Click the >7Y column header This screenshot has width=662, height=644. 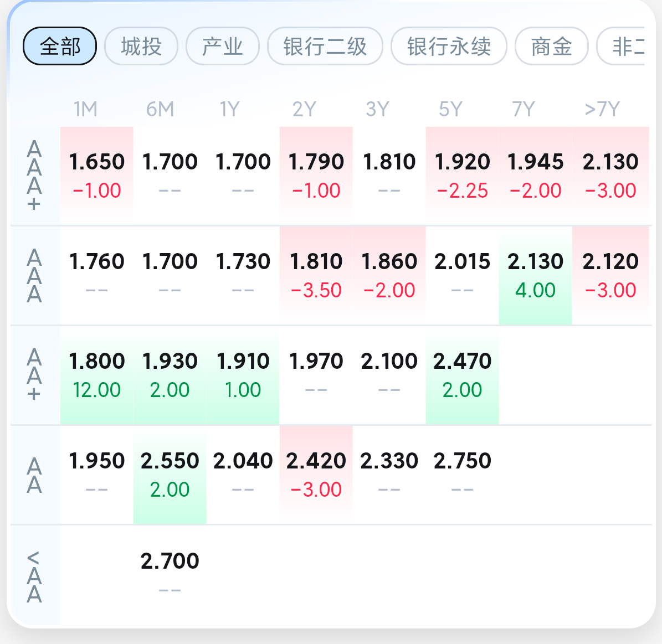pyautogui.click(x=602, y=109)
